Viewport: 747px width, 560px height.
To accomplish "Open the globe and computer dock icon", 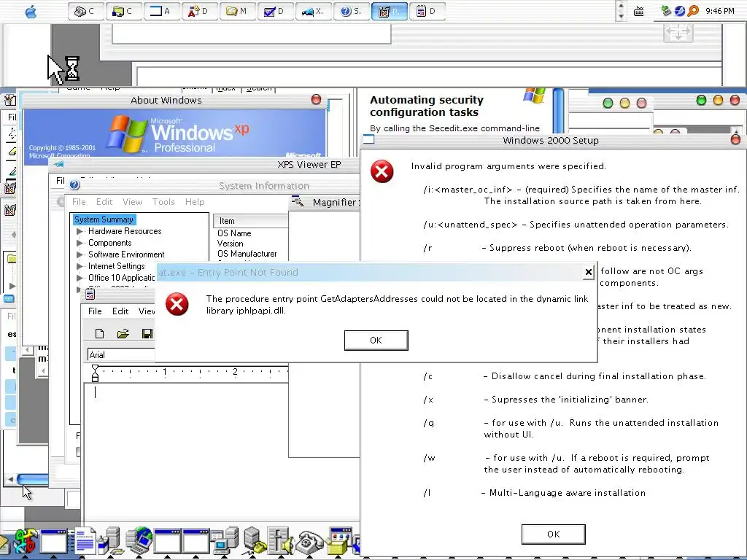I will pos(139,542).
